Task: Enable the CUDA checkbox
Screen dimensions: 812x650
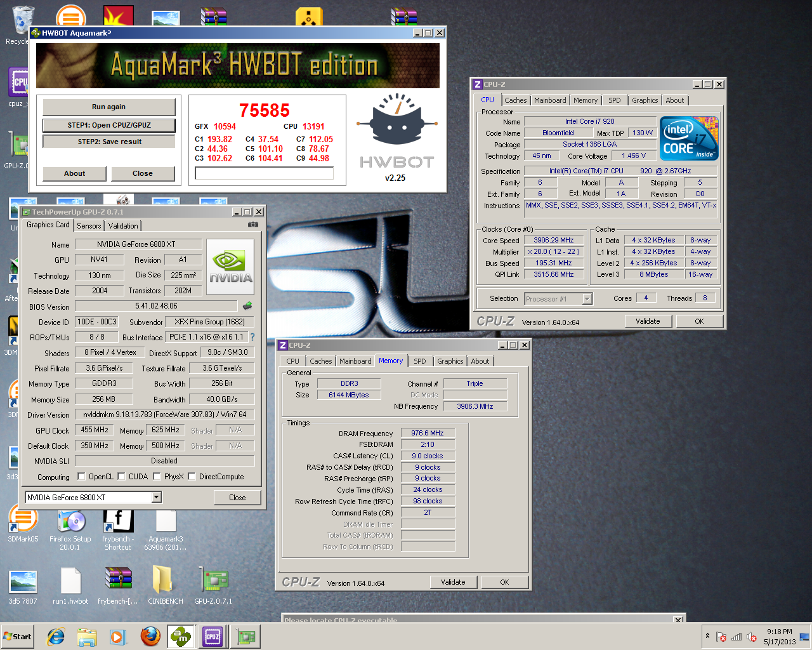Action: coord(121,477)
